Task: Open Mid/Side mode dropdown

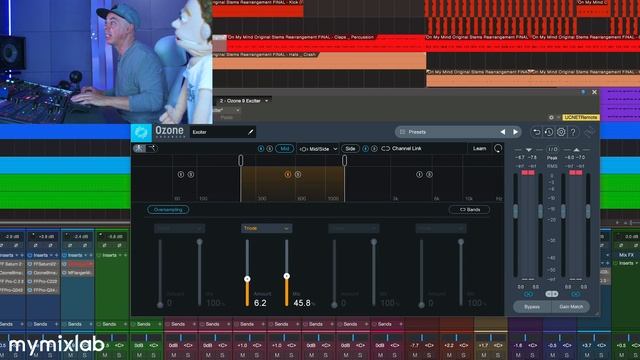Action: point(319,149)
